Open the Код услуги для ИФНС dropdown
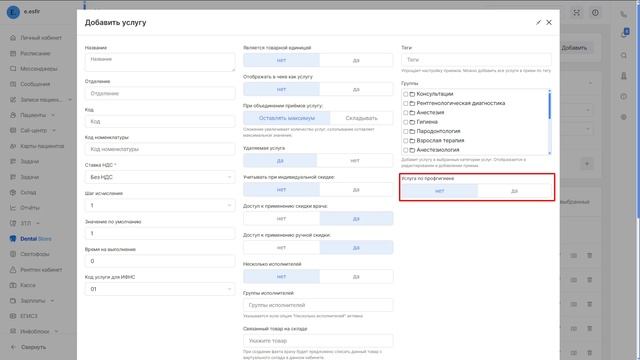The width and height of the screenshot is (640, 360). click(x=160, y=289)
